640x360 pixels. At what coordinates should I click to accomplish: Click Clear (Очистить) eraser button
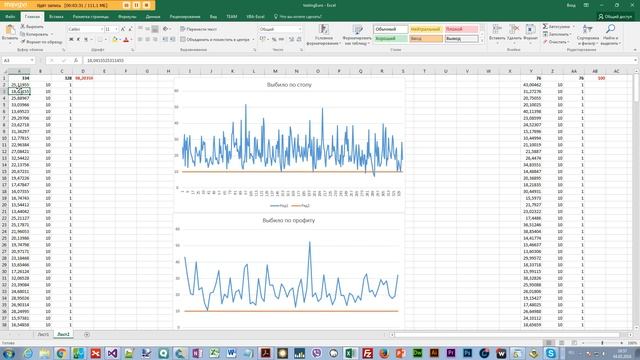coord(556,42)
